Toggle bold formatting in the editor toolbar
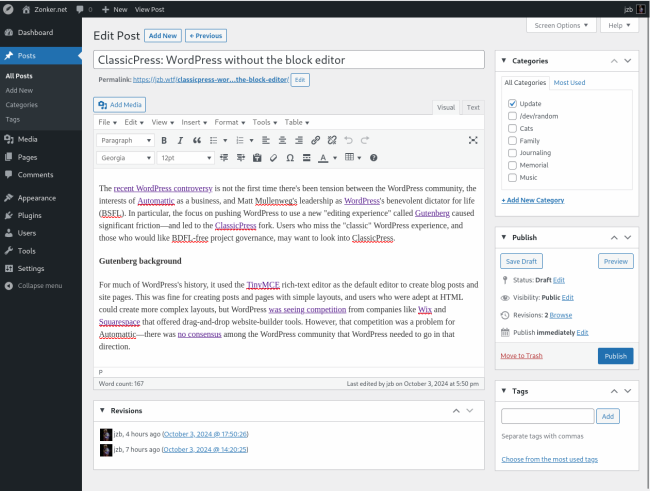This screenshot has height=491, width=650. (164, 141)
